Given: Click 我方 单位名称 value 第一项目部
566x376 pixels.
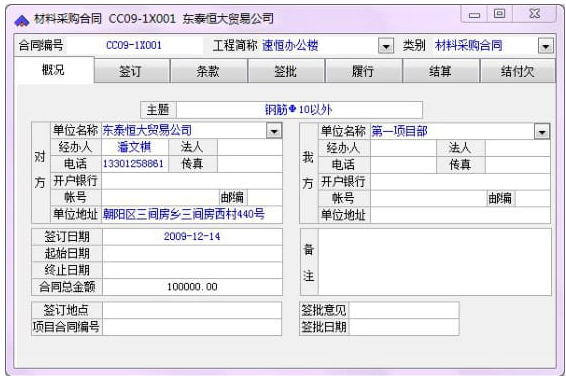Looking at the screenshot, I should coord(399,131).
